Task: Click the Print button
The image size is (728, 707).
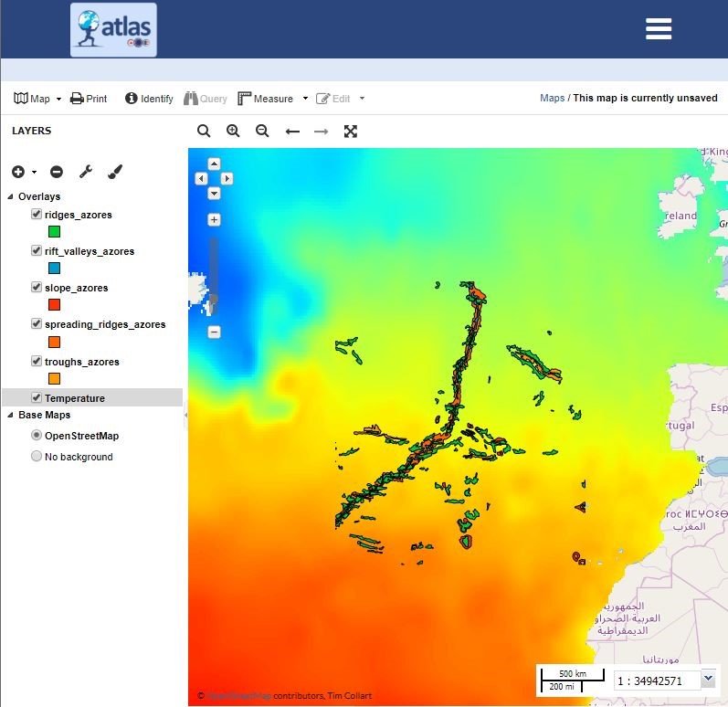Action: (x=89, y=99)
